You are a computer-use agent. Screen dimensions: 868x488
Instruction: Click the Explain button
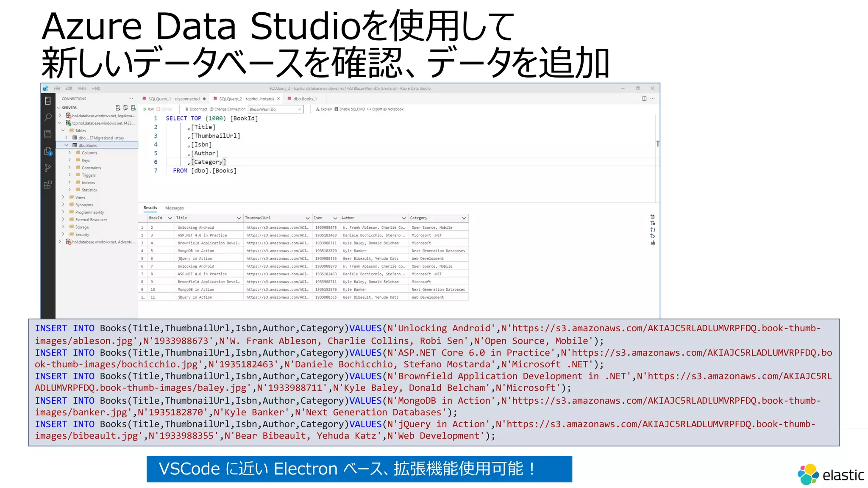[x=324, y=109]
